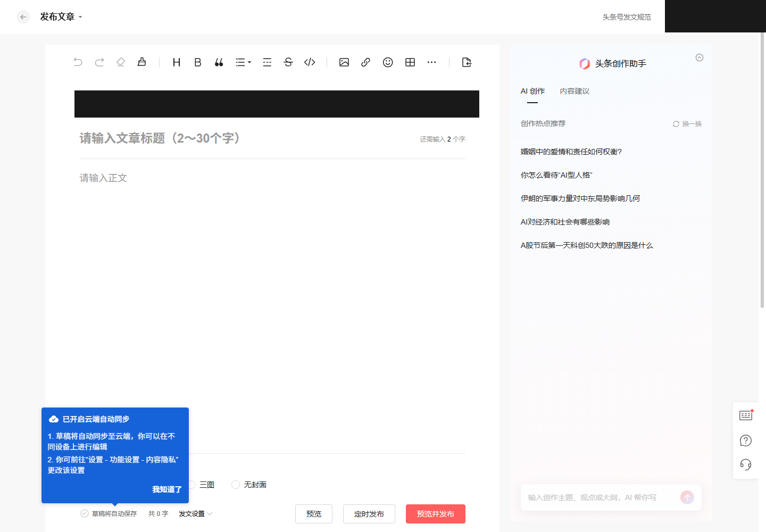Open the list style dropdown arrow

tap(249, 62)
